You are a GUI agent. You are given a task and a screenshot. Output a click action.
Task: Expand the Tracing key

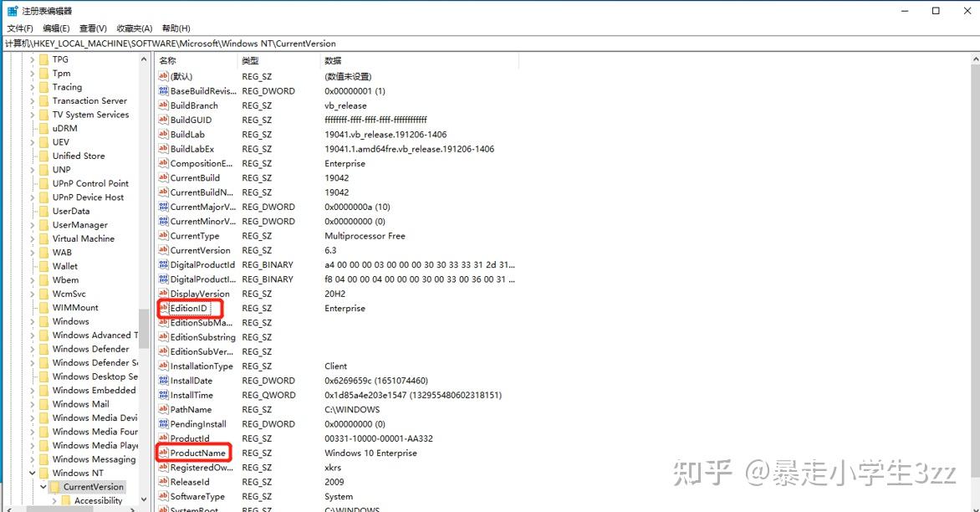[x=32, y=87]
